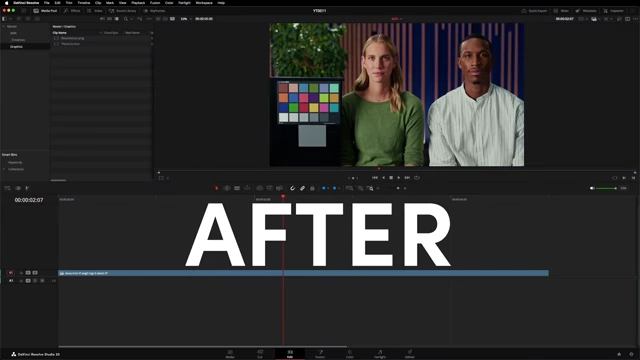
Task: Jump to first frame in viewer
Action: (375, 178)
